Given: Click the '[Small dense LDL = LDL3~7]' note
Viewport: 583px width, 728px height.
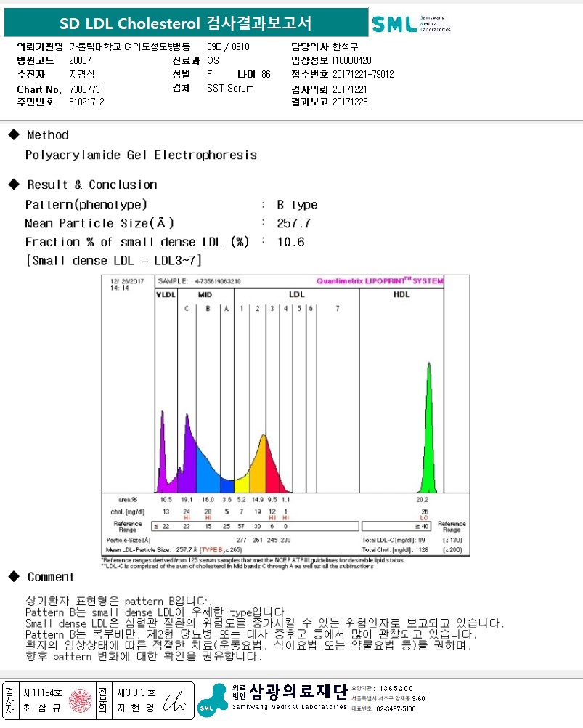Looking at the screenshot, I should (114, 260).
